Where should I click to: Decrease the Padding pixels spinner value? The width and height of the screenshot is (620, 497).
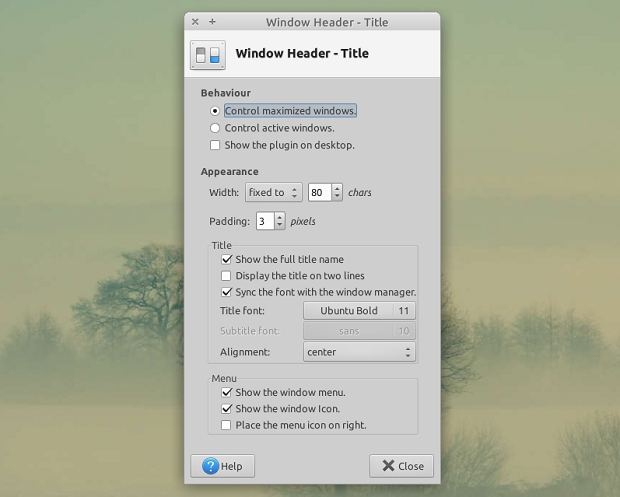click(280, 225)
